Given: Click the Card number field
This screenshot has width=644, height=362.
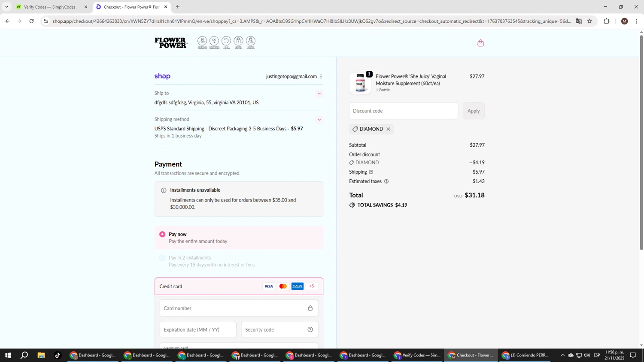Looking at the screenshot, I should [x=239, y=308].
